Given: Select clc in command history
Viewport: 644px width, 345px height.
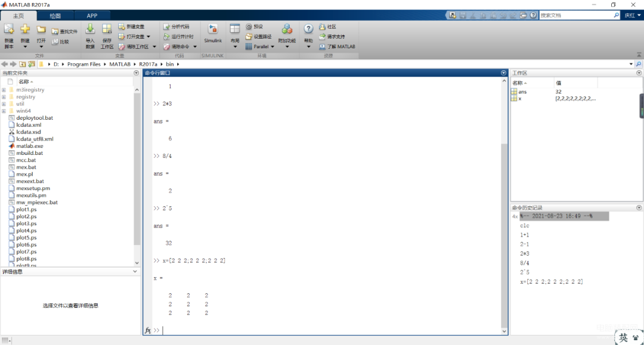Looking at the screenshot, I should tap(525, 226).
